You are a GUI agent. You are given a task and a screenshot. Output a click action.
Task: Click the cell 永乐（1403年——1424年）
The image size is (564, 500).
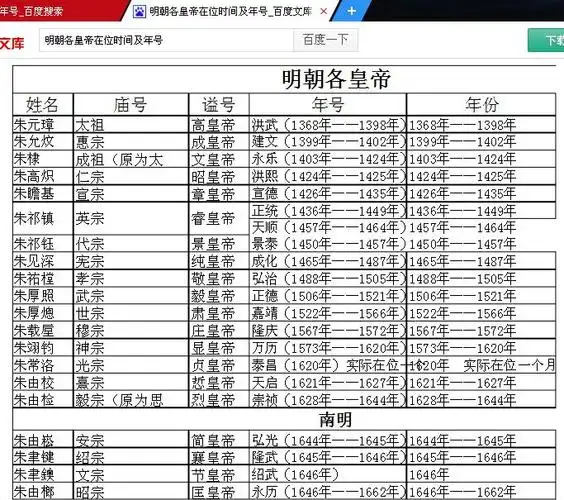click(328, 159)
